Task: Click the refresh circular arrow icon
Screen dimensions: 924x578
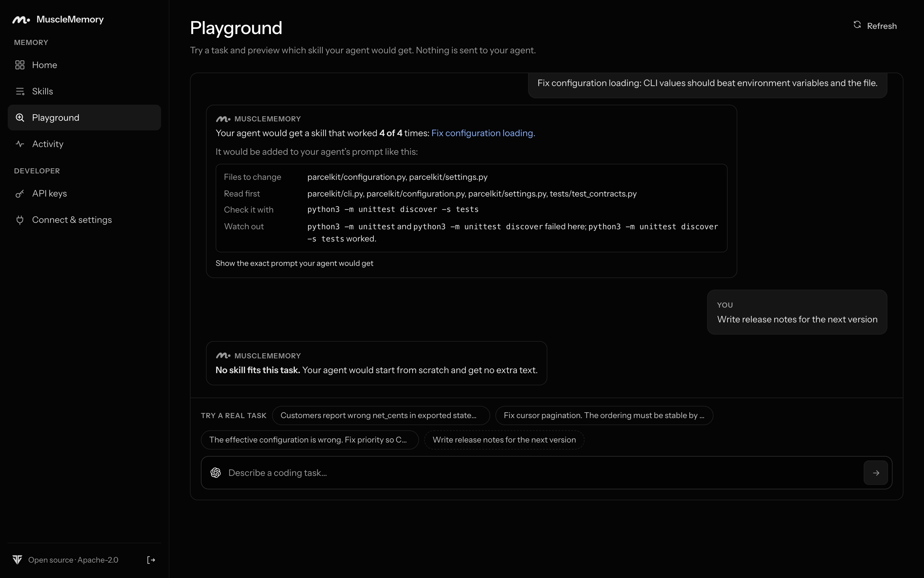Action: point(857,25)
